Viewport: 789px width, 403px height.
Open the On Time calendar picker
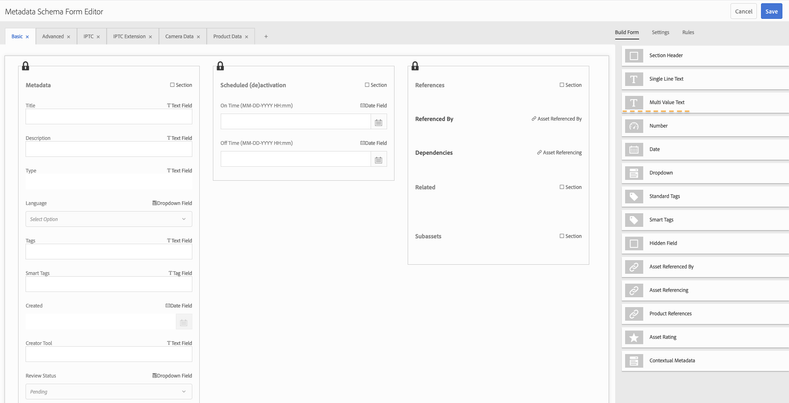pyautogui.click(x=379, y=122)
